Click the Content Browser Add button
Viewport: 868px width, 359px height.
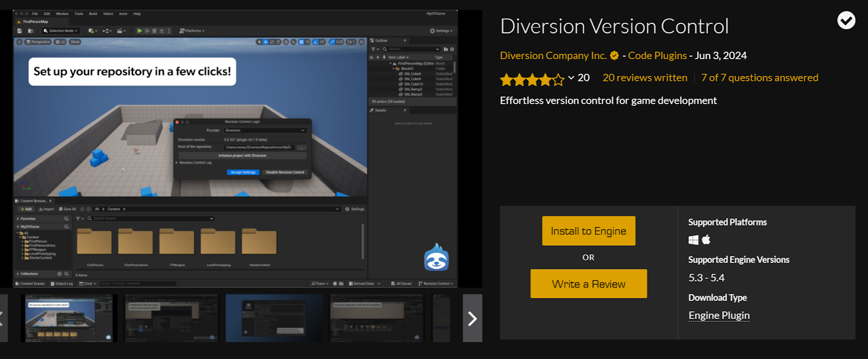(26, 209)
